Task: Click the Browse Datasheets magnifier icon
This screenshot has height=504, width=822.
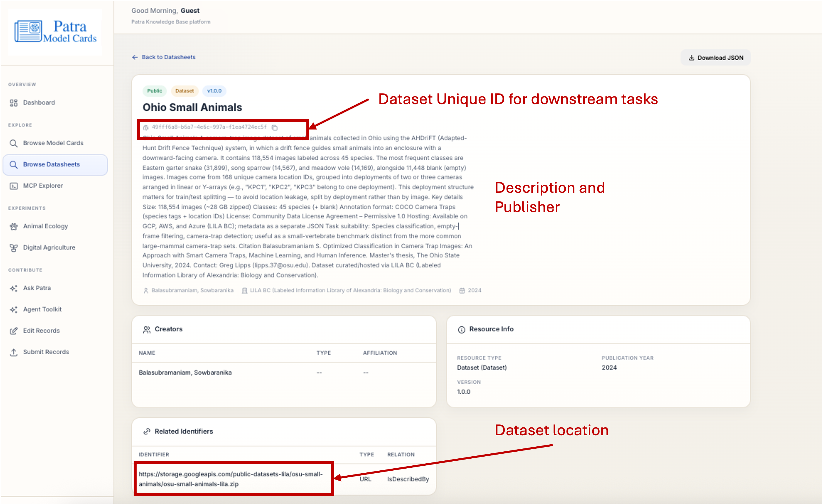Action: click(14, 164)
